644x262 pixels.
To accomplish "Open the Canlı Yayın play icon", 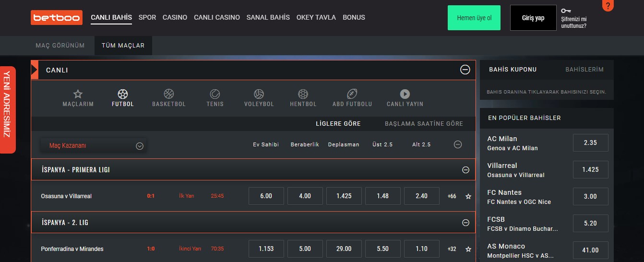I will [x=405, y=94].
